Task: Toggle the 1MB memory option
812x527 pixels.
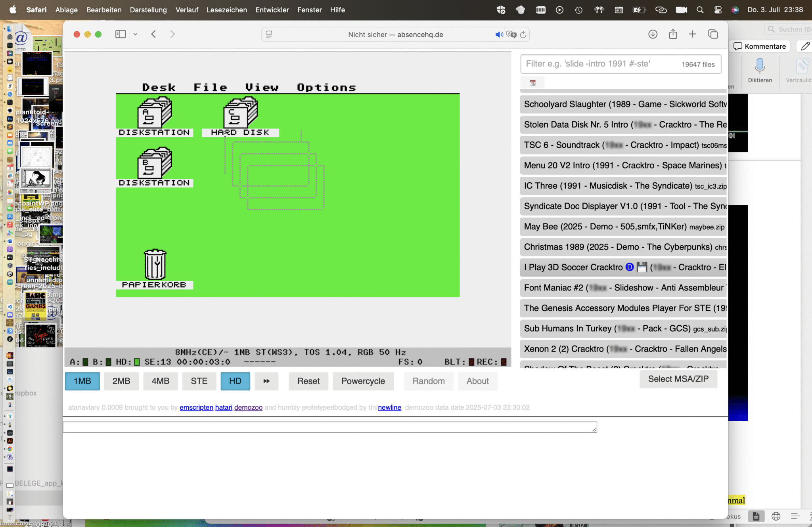Action: [82, 381]
